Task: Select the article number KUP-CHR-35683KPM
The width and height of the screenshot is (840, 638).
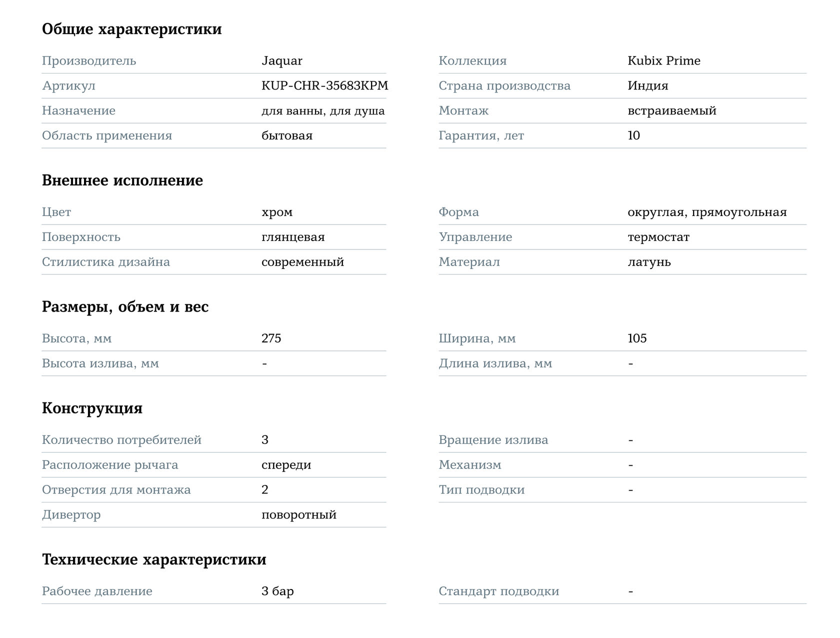Action: (324, 86)
